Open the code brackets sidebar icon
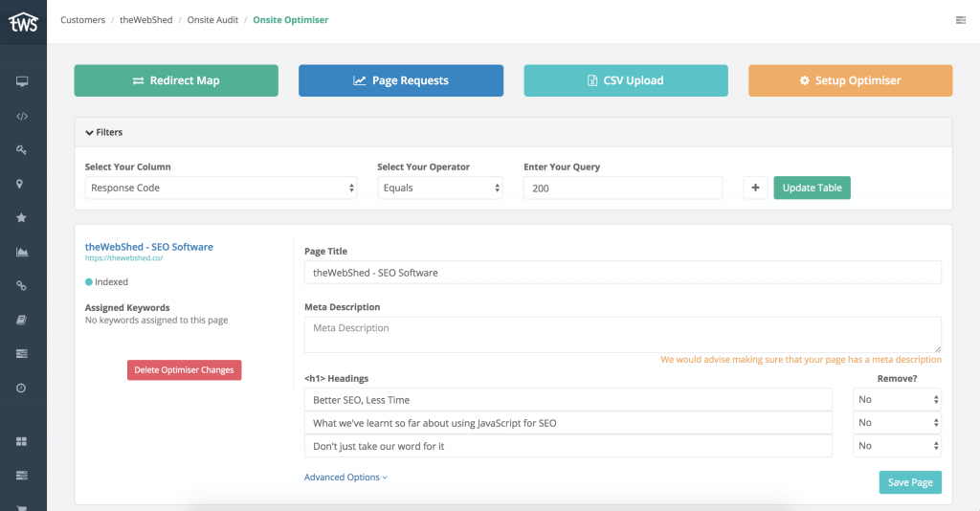This screenshot has width=980, height=511. 22,116
